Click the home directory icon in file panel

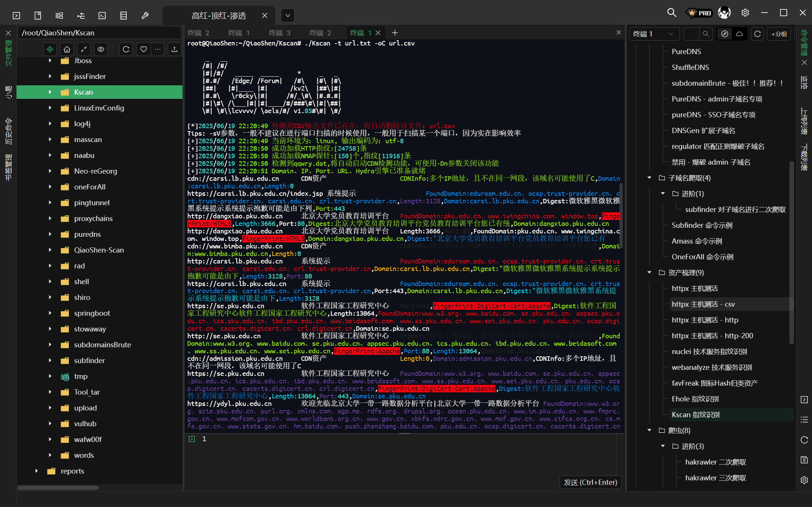point(67,49)
